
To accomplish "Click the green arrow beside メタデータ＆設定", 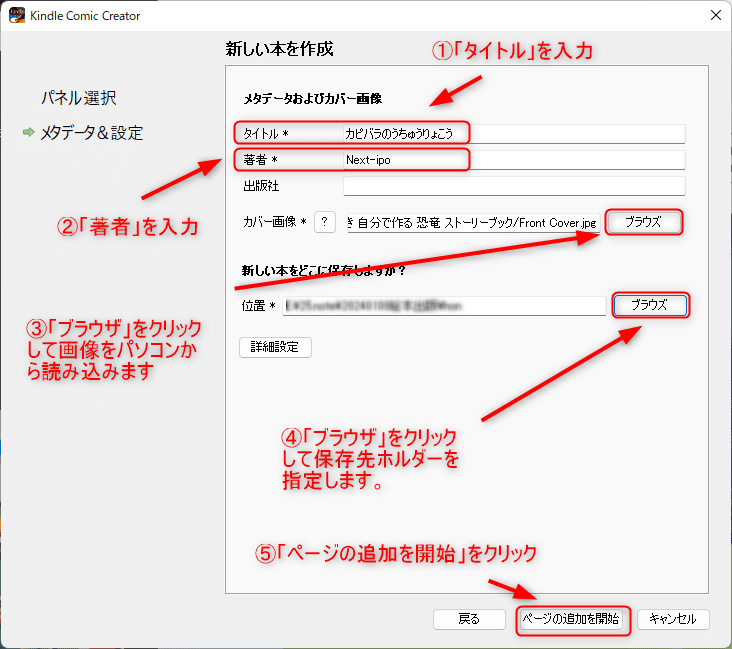I will pos(29,132).
